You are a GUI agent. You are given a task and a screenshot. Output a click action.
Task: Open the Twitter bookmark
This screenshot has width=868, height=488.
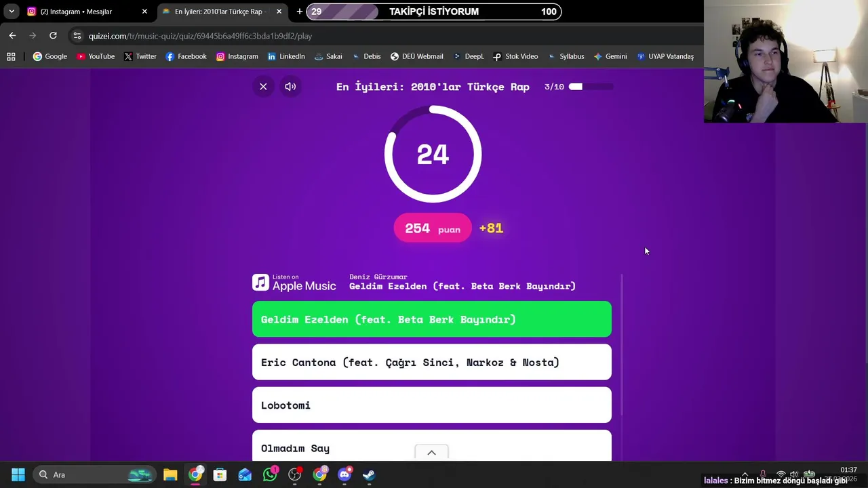coord(140,56)
